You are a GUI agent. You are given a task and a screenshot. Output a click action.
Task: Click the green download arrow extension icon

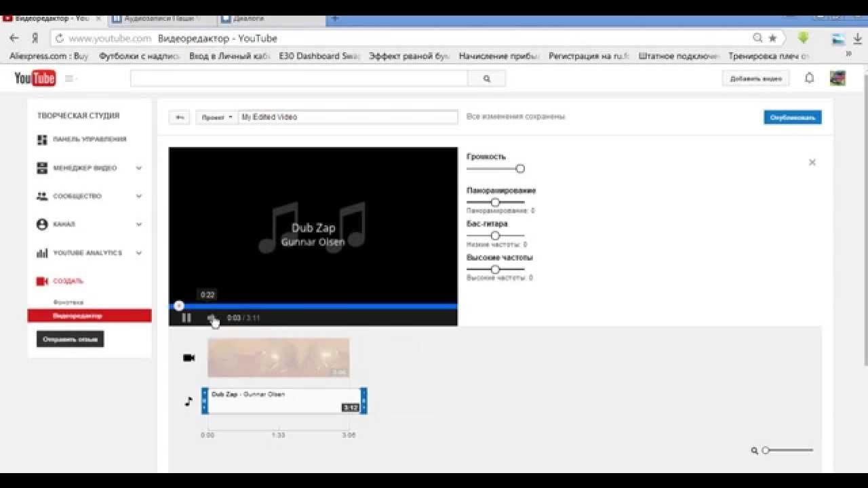[x=804, y=38]
